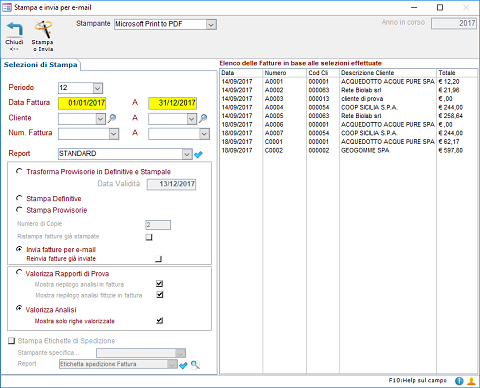Select Valorizza Analisi option
The height and width of the screenshot is (388, 480).
click(19, 308)
